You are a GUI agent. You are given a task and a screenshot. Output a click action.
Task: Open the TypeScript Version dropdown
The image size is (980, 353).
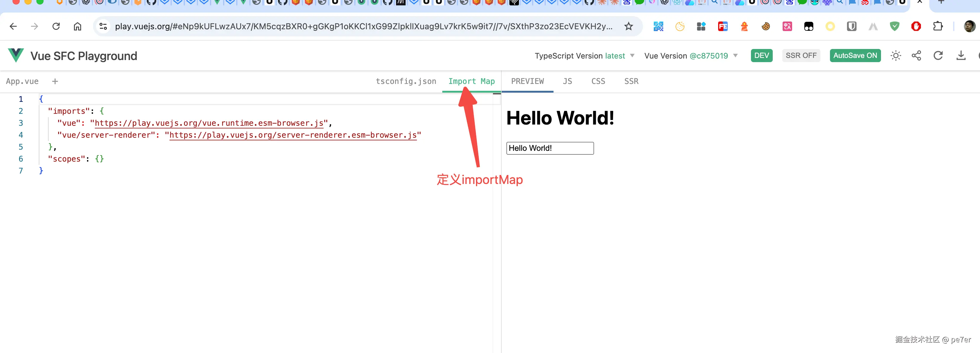coord(584,56)
